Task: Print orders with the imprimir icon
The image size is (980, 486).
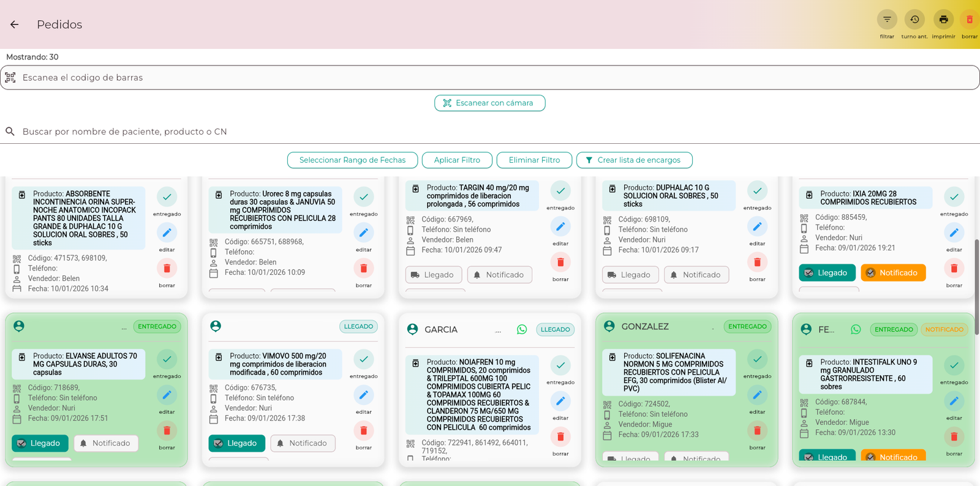Action: [x=943, y=20]
